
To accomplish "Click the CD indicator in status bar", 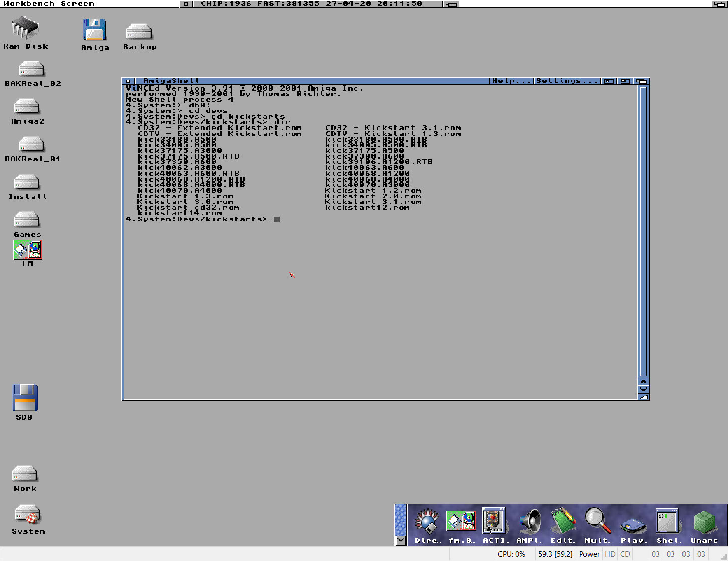I will [x=625, y=554].
